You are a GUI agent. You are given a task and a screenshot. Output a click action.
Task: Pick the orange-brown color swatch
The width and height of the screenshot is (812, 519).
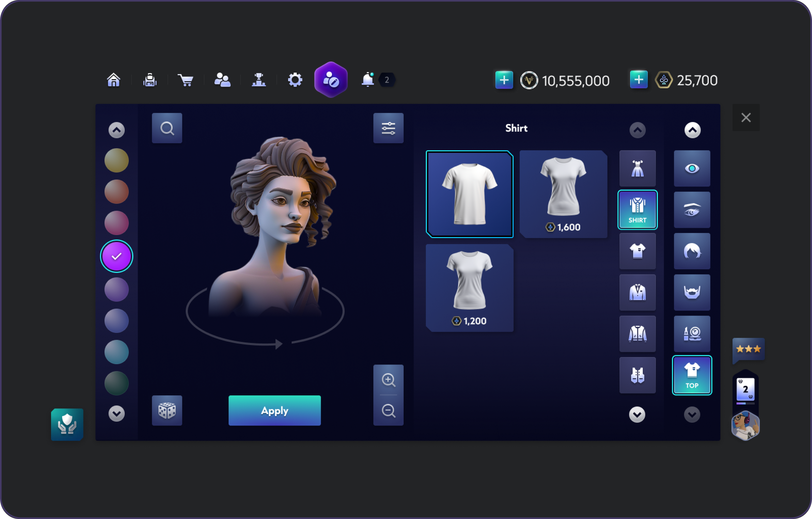coord(116,191)
